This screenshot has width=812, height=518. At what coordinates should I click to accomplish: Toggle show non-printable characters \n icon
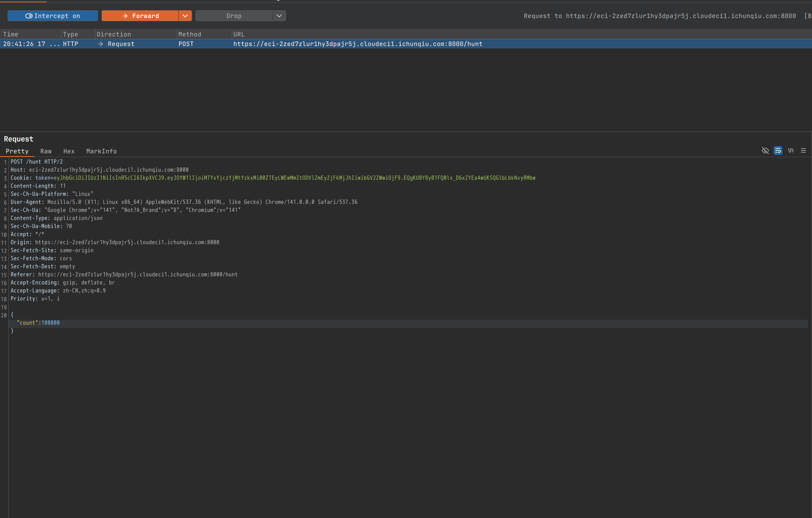[791, 150]
